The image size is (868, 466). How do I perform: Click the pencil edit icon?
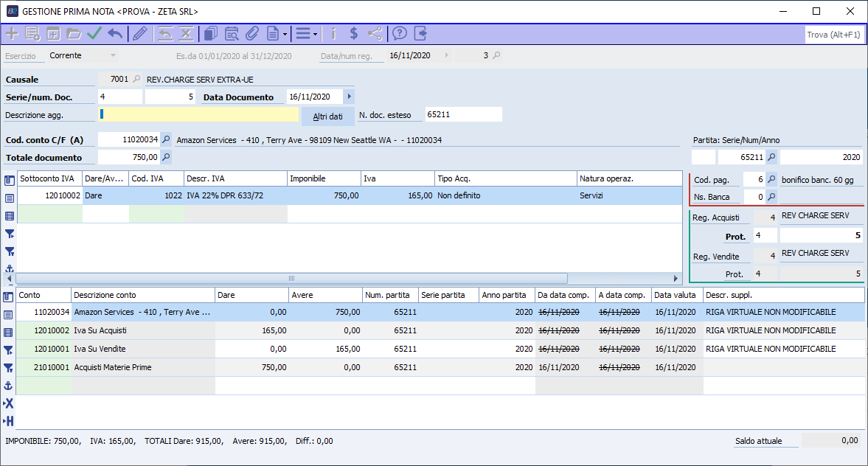pos(139,33)
